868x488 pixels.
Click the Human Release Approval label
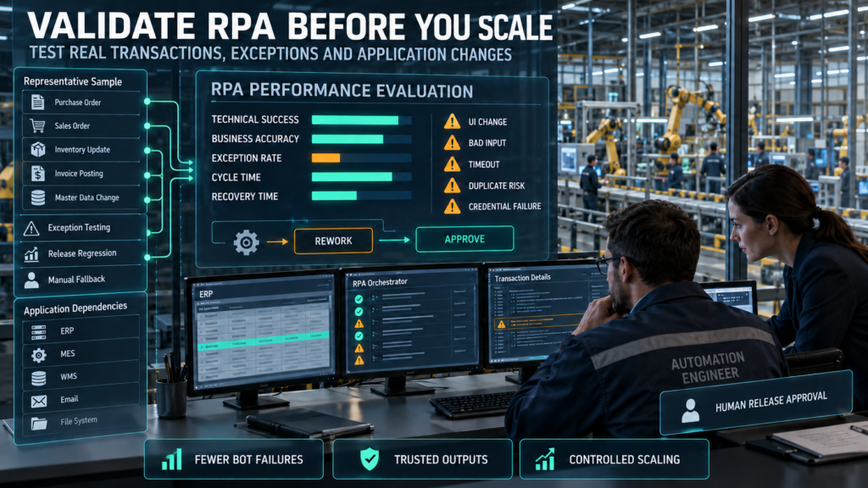(x=771, y=402)
